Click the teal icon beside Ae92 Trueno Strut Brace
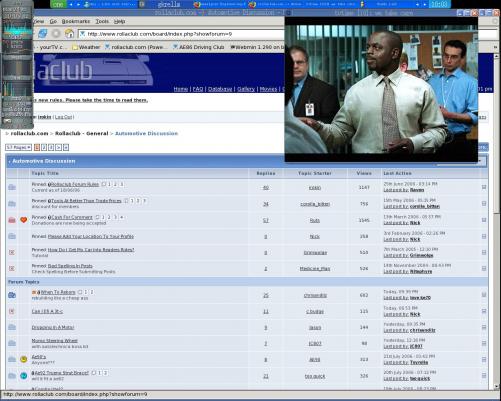Image resolution: width=501 pixels, height=401 pixels. pos(24,376)
